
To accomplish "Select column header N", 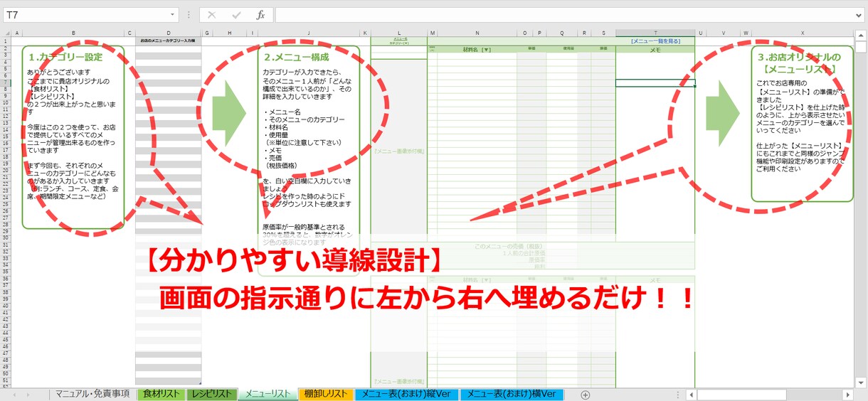I will pyautogui.click(x=477, y=33).
